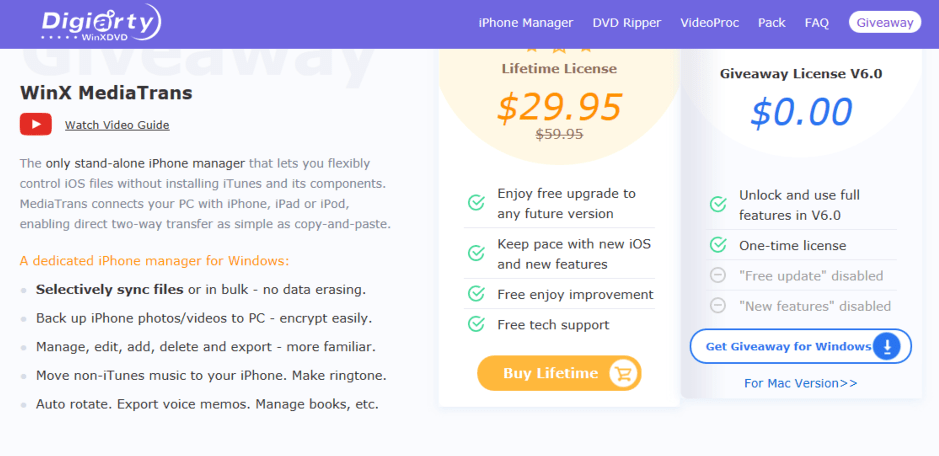The image size is (939, 456).
Task: Click the red YouTube play icon
Action: click(36, 124)
